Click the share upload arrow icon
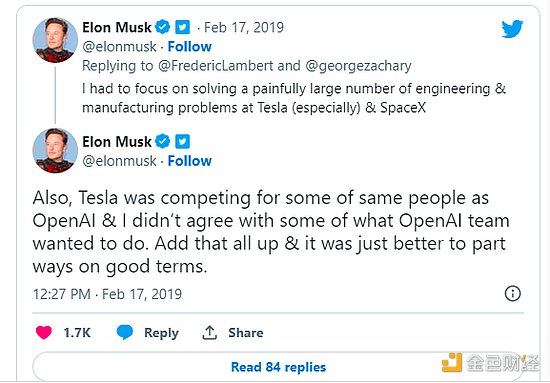This screenshot has width=550, height=383. (x=209, y=332)
